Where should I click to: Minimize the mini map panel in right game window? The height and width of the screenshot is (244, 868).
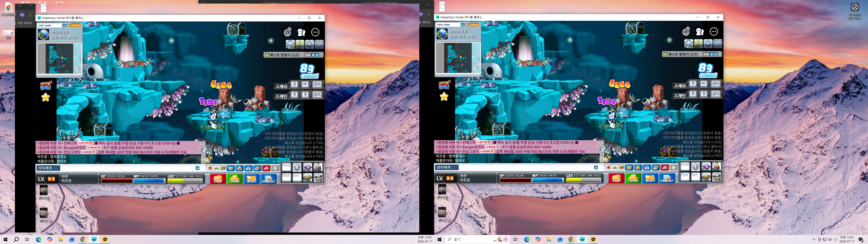(462, 25)
